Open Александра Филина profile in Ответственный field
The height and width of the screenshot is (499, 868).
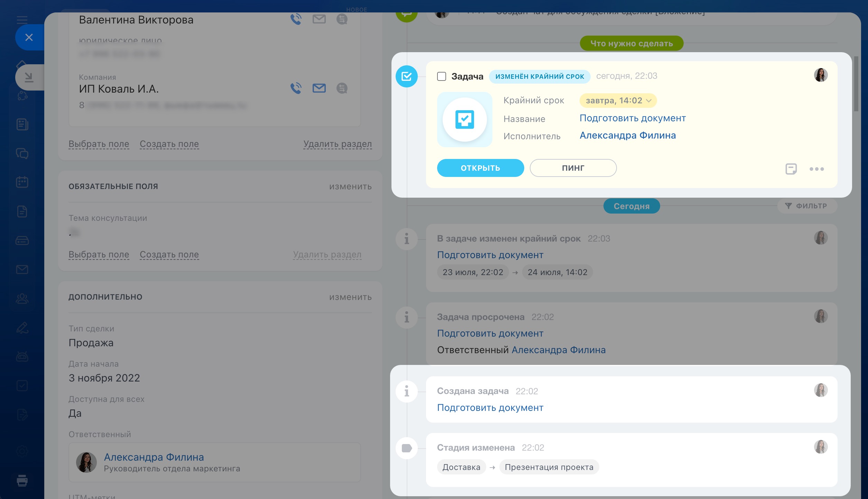pyautogui.click(x=154, y=457)
